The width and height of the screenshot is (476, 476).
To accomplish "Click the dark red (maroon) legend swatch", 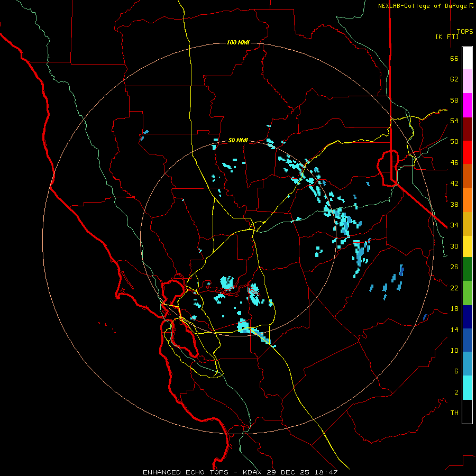I will pyautogui.click(x=467, y=129).
